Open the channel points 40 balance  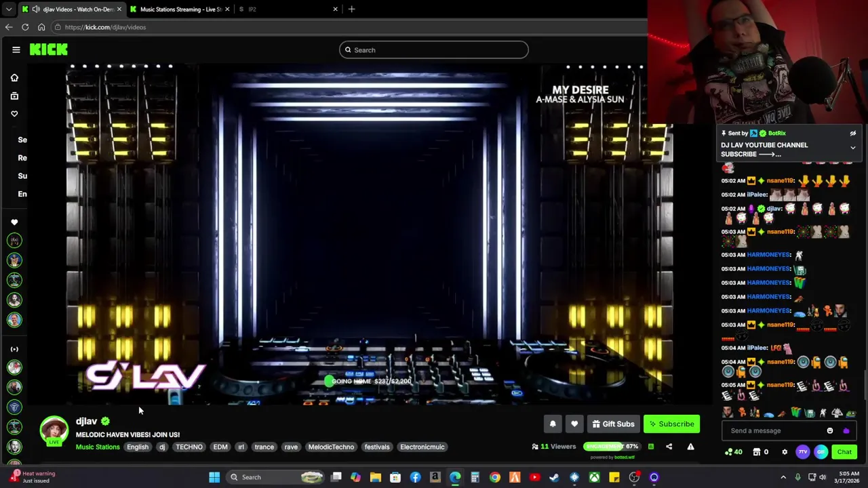coord(734,452)
